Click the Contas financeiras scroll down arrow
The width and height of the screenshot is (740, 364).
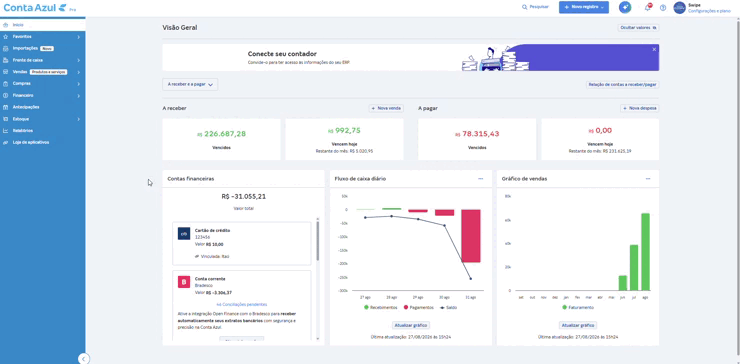318,339
